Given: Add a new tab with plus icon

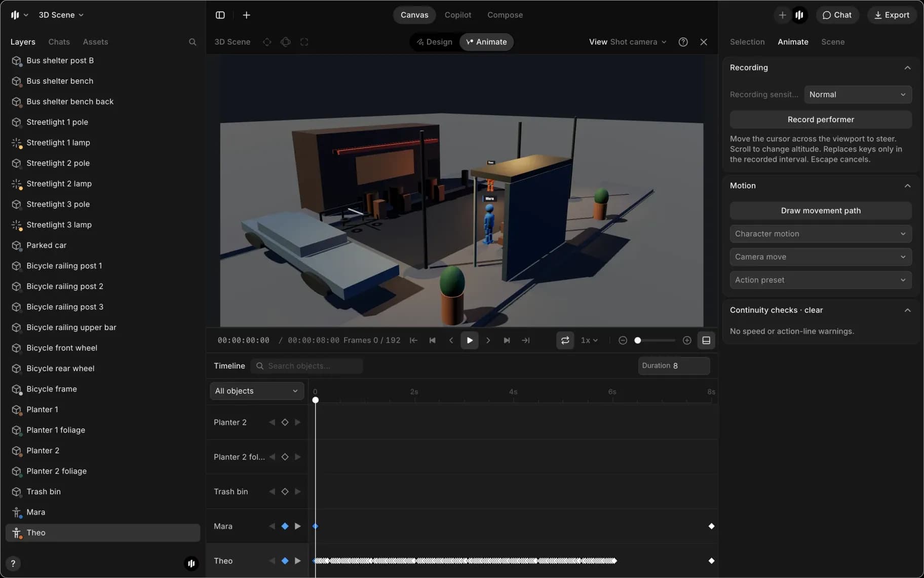Looking at the screenshot, I should coord(247,15).
